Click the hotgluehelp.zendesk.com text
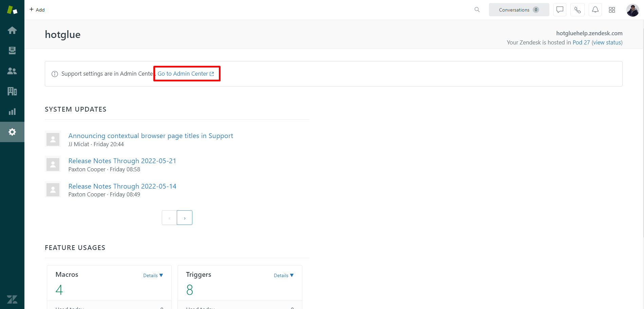644x309 pixels. tap(589, 33)
